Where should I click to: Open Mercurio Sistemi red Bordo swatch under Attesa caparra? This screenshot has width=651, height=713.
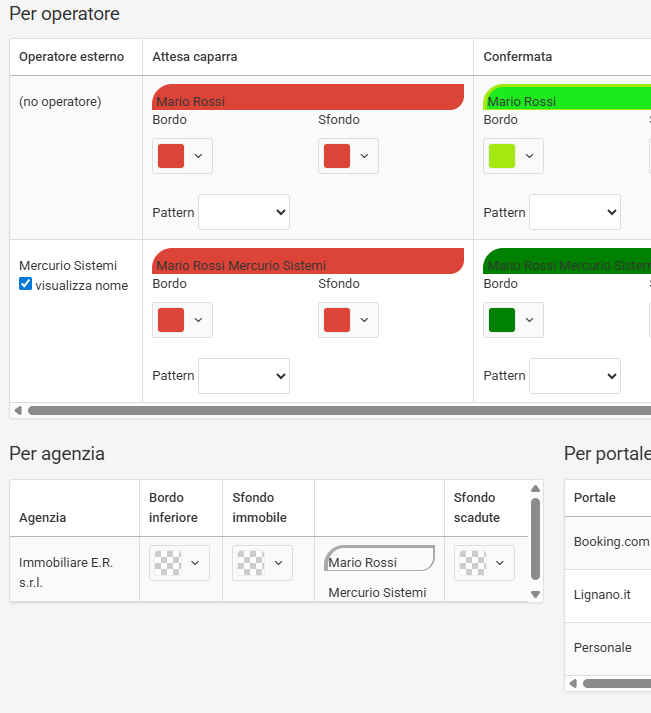(182, 320)
